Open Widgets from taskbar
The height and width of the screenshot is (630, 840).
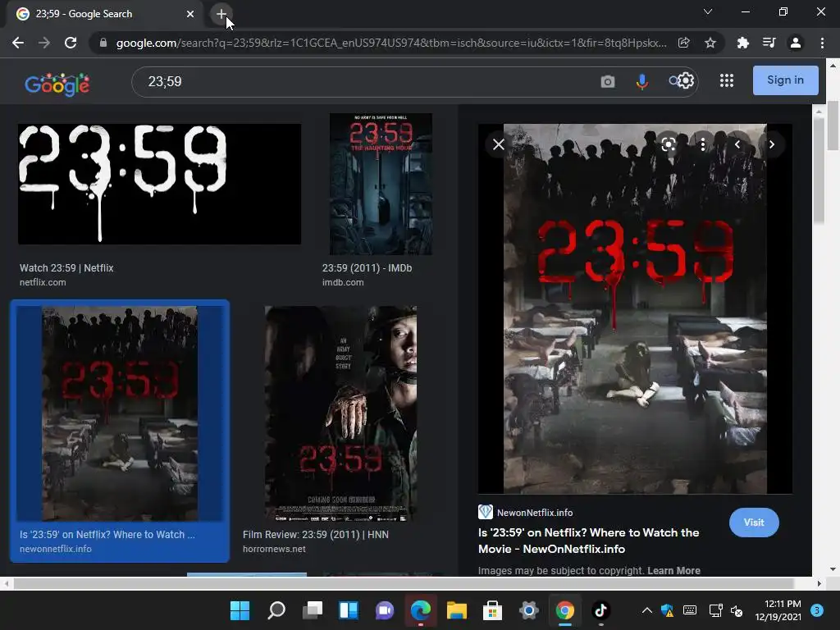[349, 610]
